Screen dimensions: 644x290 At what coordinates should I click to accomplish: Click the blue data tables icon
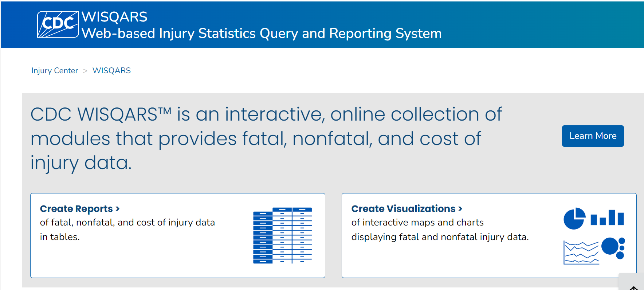282,235
